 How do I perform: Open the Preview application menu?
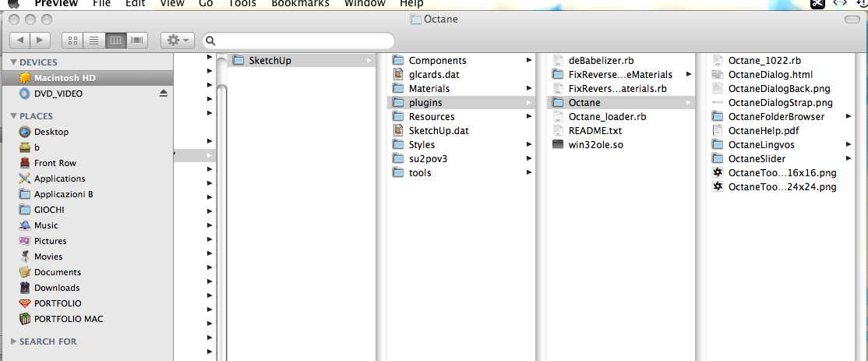pos(55,3)
